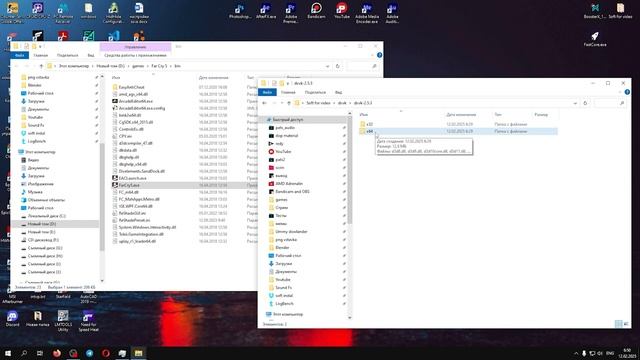Open Вид tab in dxvk window
This screenshot has width=640, height=360.
point(338,92)
